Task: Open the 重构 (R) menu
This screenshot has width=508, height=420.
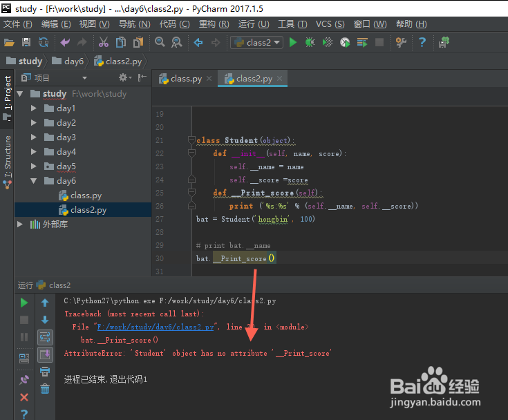Action: pyautogui.click(x=214, y=24)
